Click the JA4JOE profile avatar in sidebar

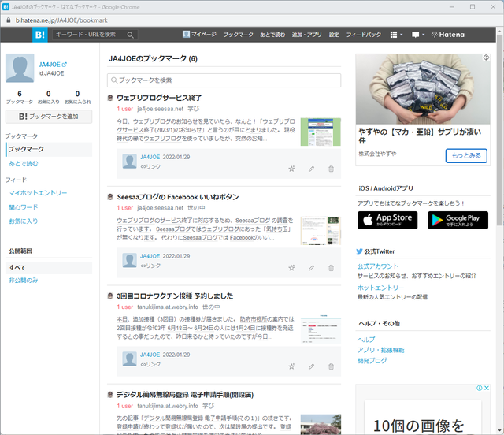[20, 69]
